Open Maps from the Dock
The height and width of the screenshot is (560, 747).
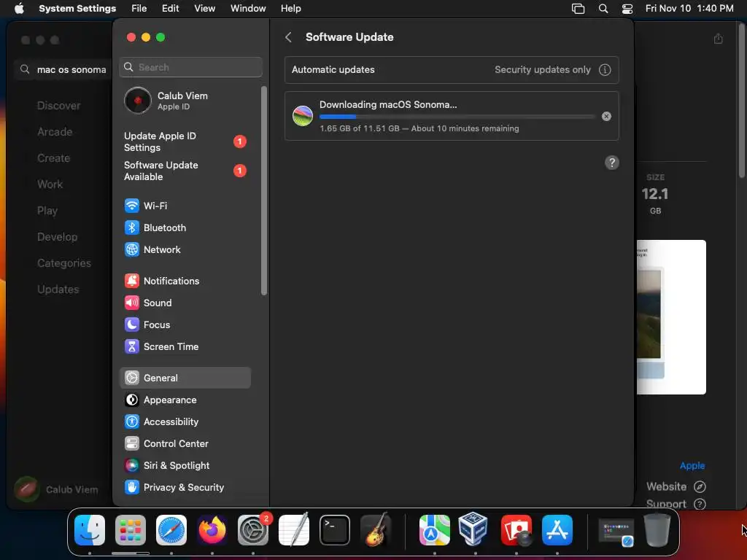(x=435, y=530)
